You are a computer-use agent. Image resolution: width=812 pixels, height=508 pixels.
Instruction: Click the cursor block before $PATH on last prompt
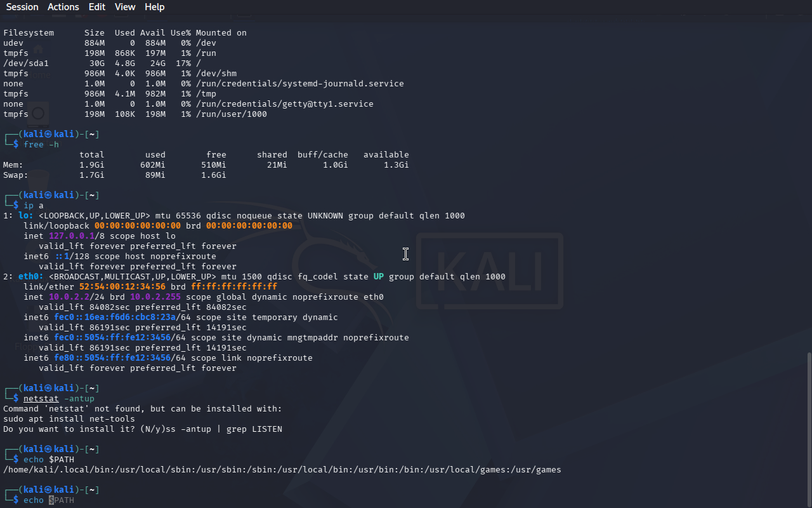pyautogui.click(x=51, y=500)
